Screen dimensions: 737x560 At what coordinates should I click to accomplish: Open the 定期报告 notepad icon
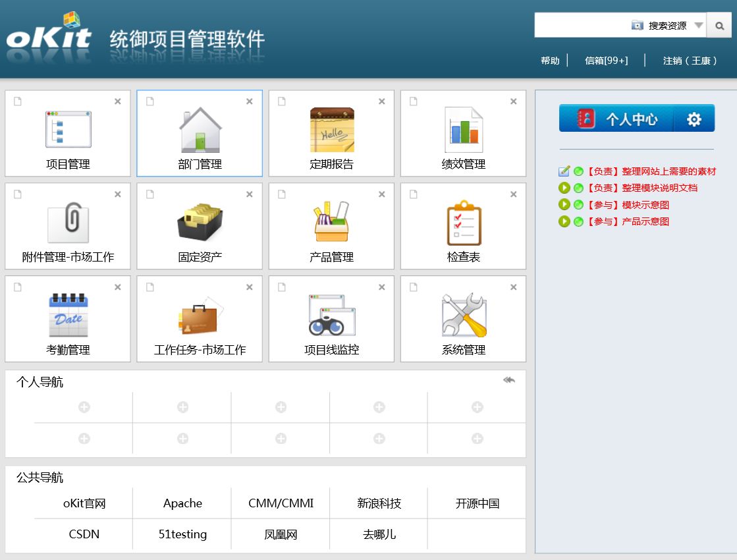[x=332, y=129]
